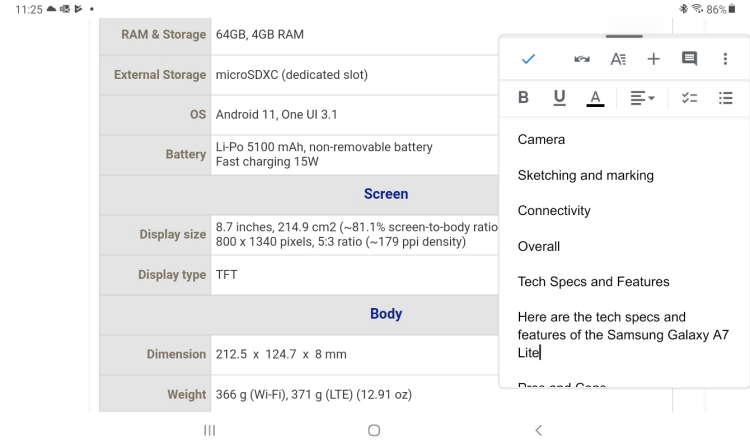Tap the Bluetooth status icon
This screenshot has width=750, height=448.
(684, 9)
